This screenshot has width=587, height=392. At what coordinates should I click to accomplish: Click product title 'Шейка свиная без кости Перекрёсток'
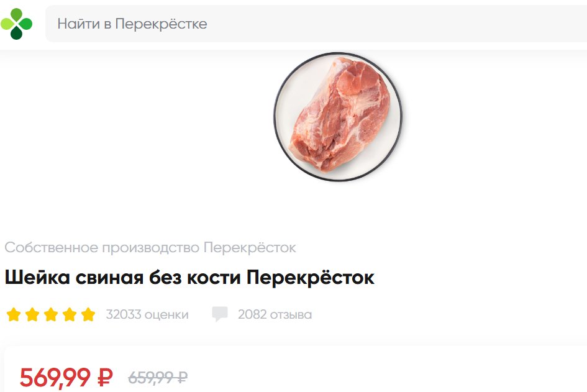pos(189,278)
